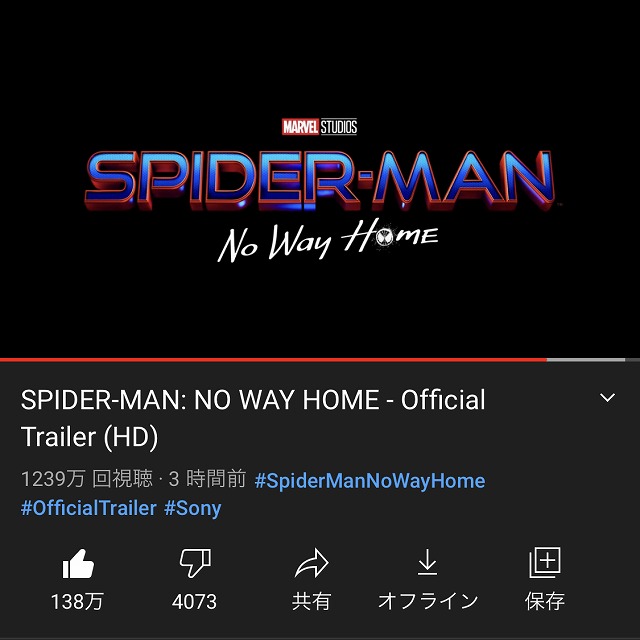Tap the thumbs-up like icon
The image size is (640, 640).
[78, 563]
